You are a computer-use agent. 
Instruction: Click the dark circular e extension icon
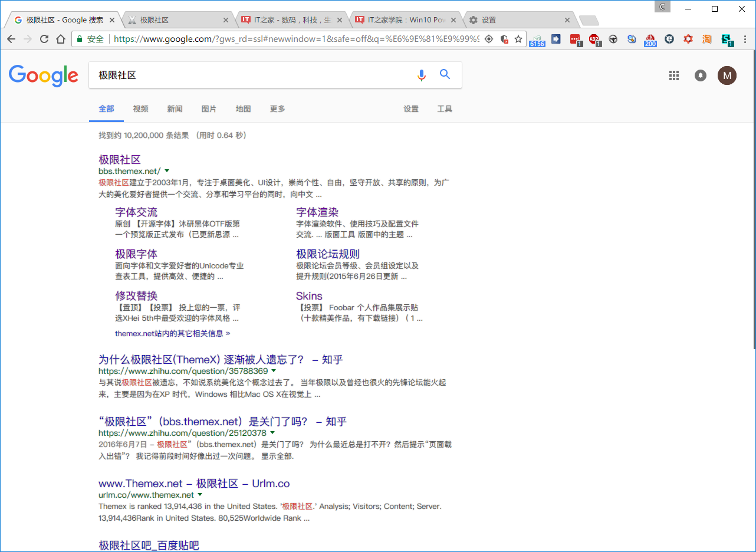669,39
